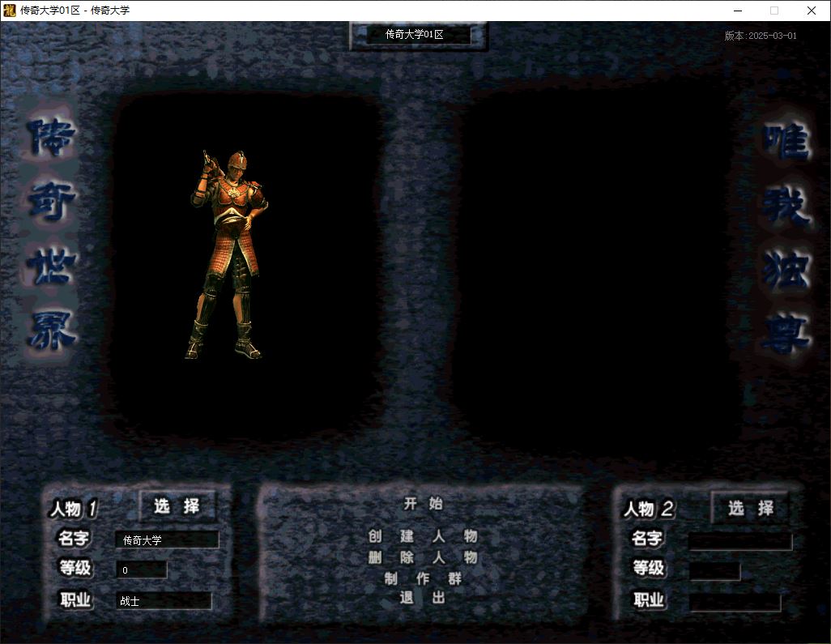The width and height of the screenshot is (831, 644).
Task: Click the empty 职业 field of 人物2
Action: (x=735, y=602)
